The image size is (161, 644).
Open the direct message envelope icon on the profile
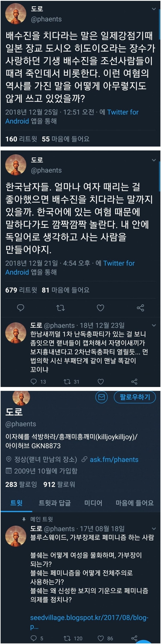[102, 397]
